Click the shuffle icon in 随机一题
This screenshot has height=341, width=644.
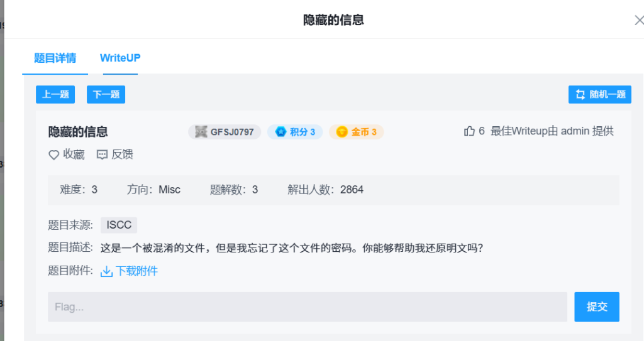pos(580,95)
